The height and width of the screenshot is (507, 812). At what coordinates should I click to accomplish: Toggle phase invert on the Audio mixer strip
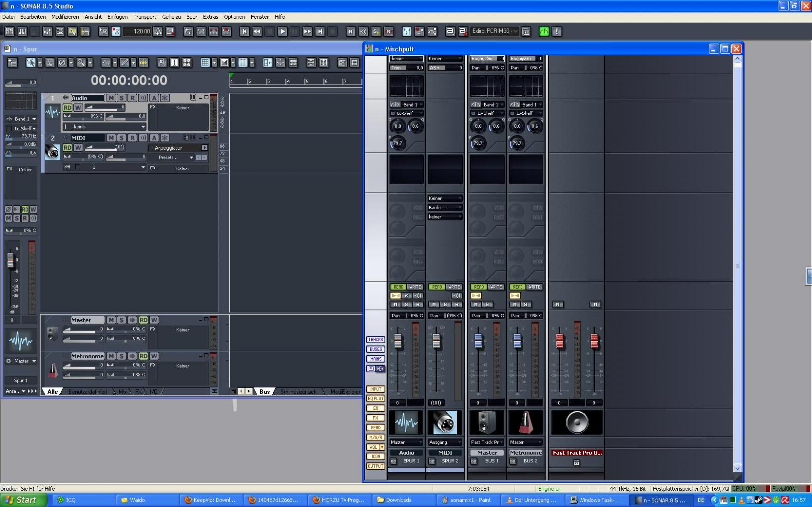(406, 296)
